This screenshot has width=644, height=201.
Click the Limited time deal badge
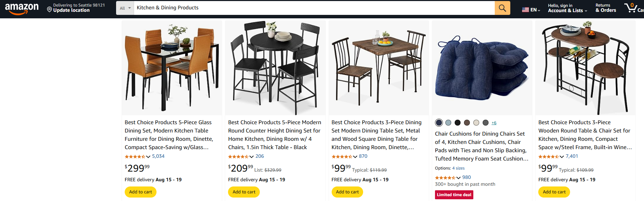click(454, 194)
